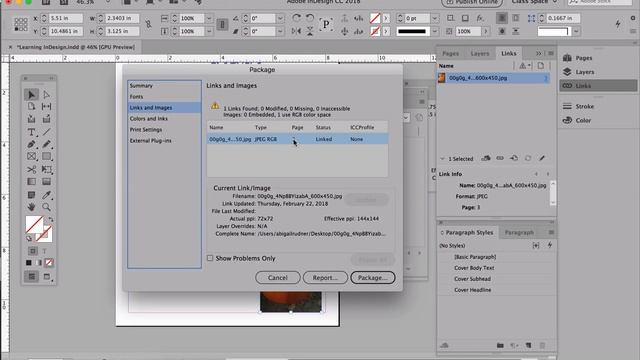Select the Rectangle Frame tool
Viewport: 640px width, 360px height.
pos(31,156)
